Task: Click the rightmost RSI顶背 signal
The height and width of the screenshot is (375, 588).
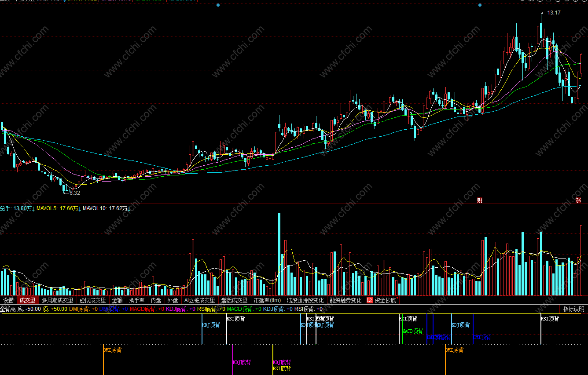Action: 550,319
